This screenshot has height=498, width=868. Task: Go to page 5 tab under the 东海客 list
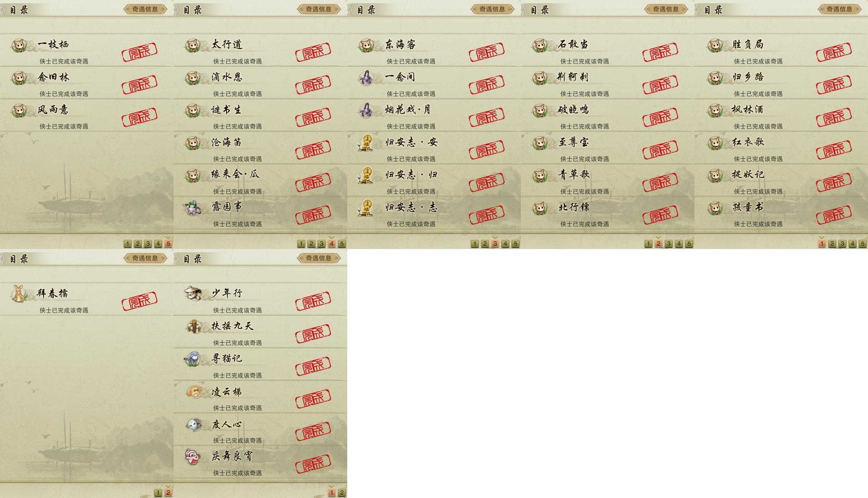(515, 244)
